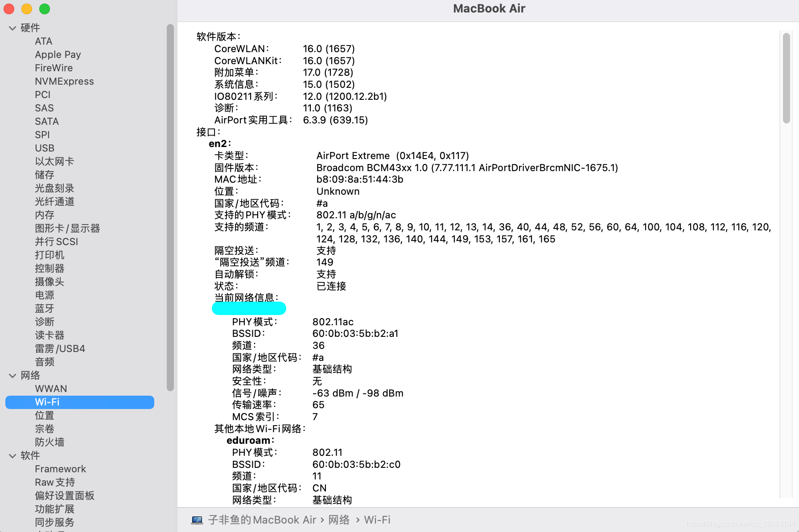The image size is (799, 532).
Task: Open the 光盘刻录 entry
Action: [x=54, y=188]
